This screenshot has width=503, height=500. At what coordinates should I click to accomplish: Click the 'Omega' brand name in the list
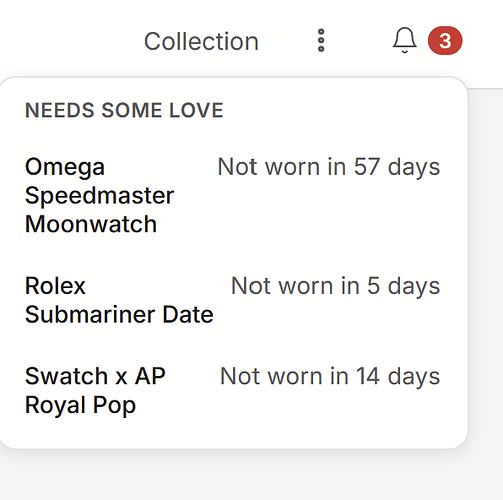pyautogui.click(x=65, y=167)
